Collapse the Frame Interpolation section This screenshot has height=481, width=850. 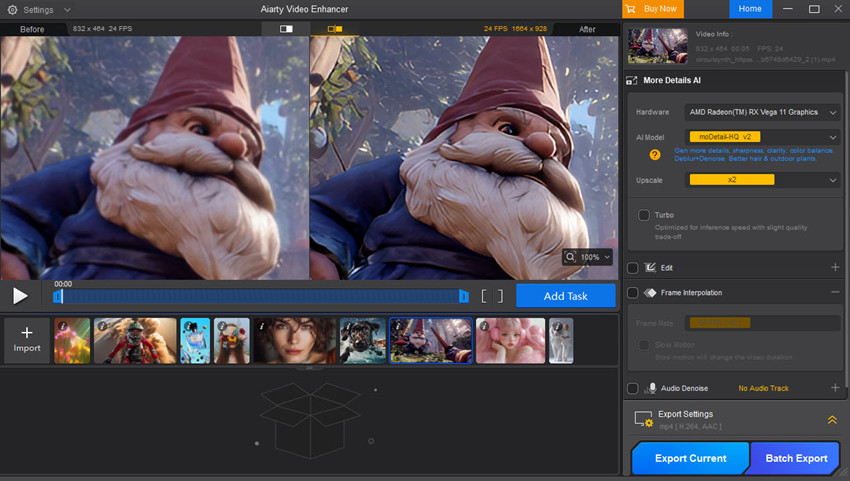pyautogui.click(x=835, y=292)
